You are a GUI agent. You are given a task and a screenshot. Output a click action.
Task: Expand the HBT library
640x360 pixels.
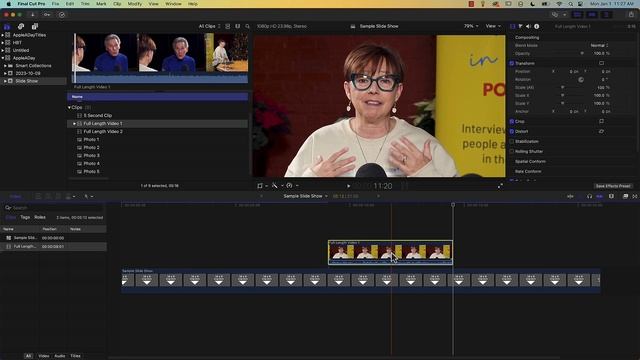tap(3, 42)
